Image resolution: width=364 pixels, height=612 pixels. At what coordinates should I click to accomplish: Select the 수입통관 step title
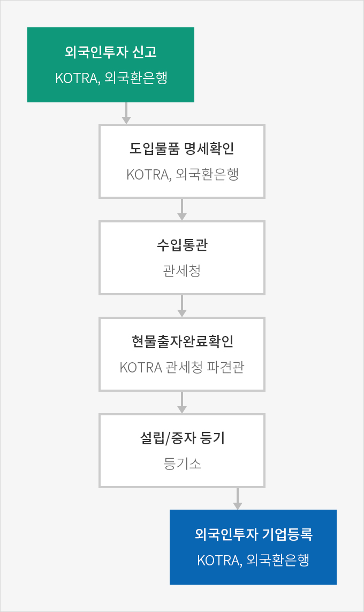point(182,245)
